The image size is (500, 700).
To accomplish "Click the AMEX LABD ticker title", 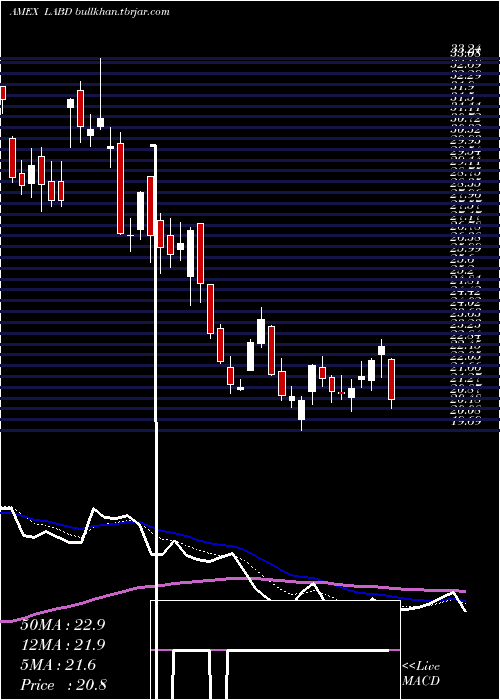I will [x=39, y=12].
